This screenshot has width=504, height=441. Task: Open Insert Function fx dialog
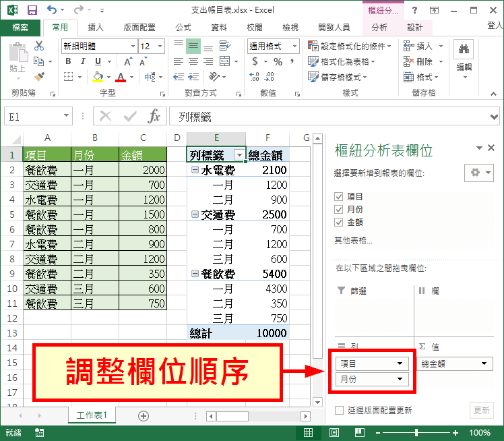coord(154,116)
